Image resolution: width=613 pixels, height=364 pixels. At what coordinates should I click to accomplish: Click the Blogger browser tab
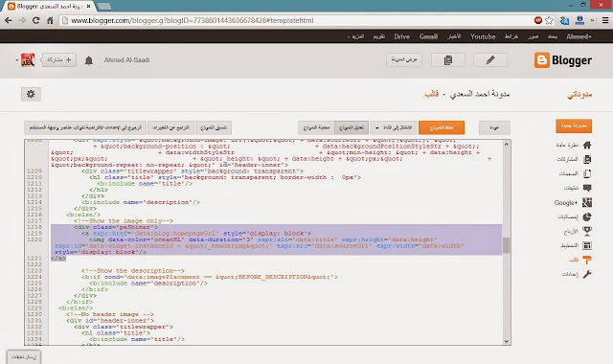click(x=49, y=7)
